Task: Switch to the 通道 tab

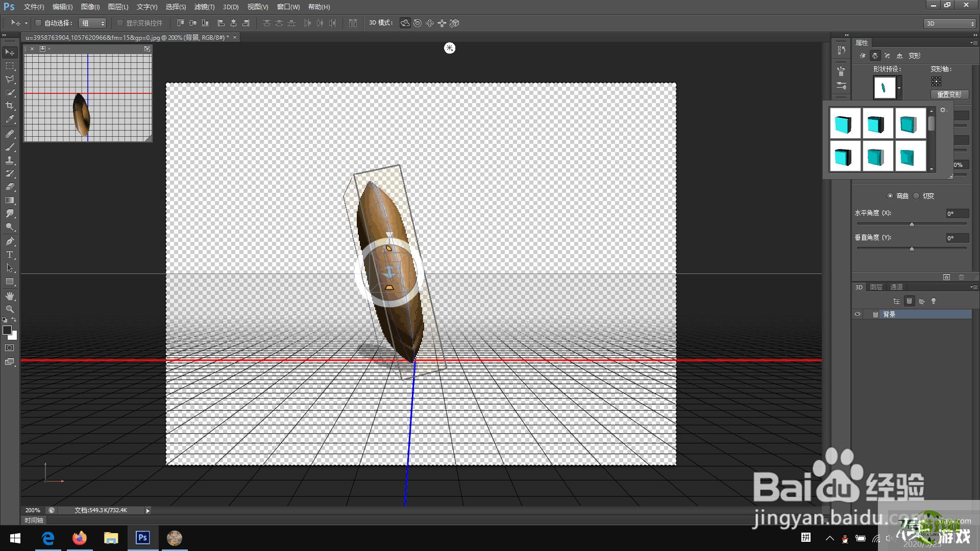Action: click(897, 287)
